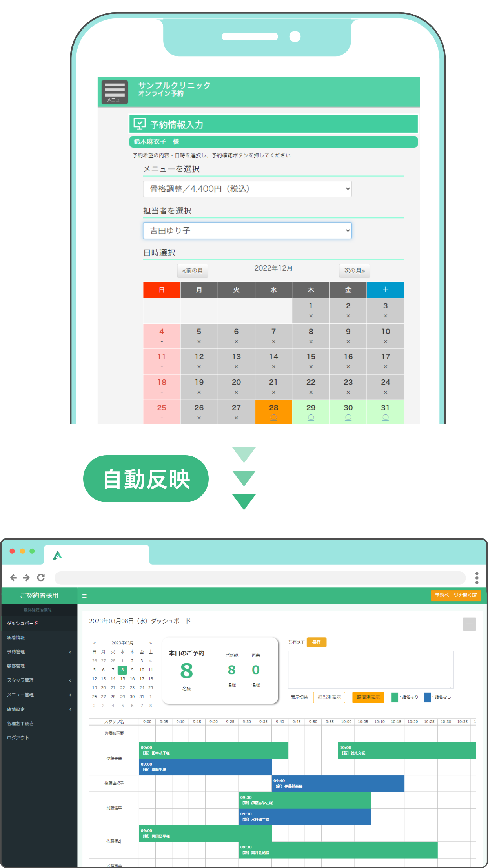This screenshot has width=488, height=868.
Task: Click the browser back arrow
Action: pyautogui.click(x=13, y=578)
